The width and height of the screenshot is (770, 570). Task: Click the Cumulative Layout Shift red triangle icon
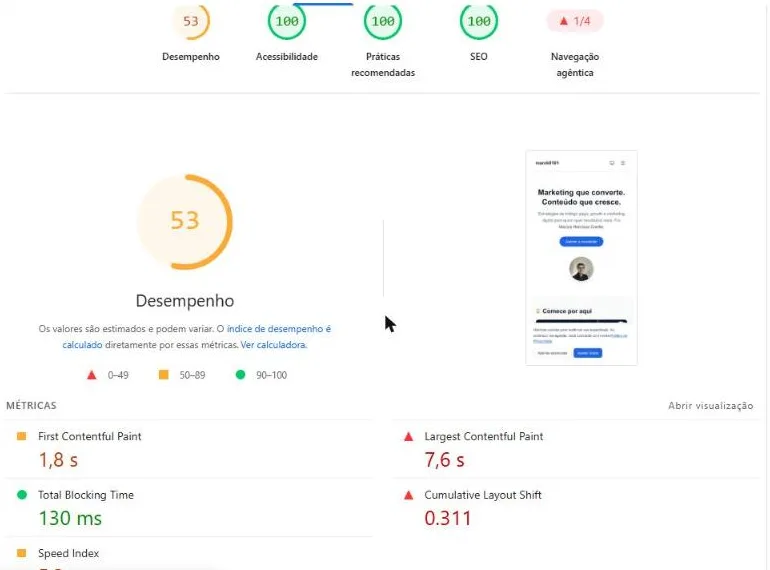click(x=408, y=495)
